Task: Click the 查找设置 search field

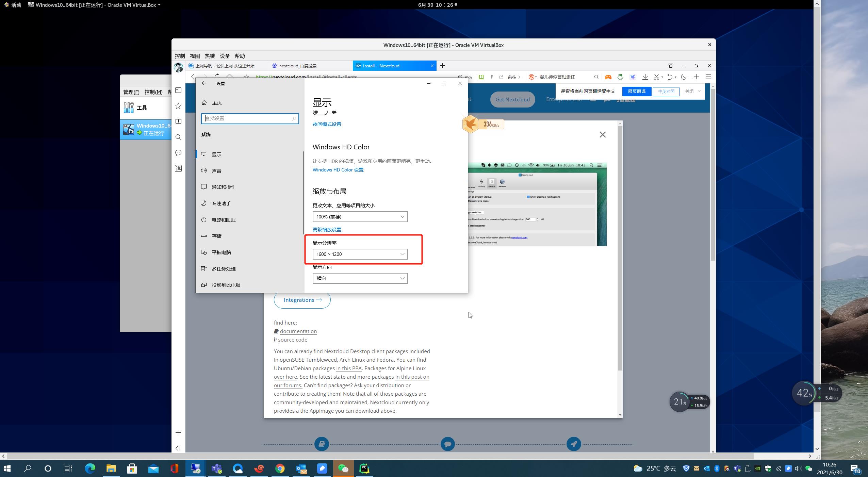Action: 250,118
